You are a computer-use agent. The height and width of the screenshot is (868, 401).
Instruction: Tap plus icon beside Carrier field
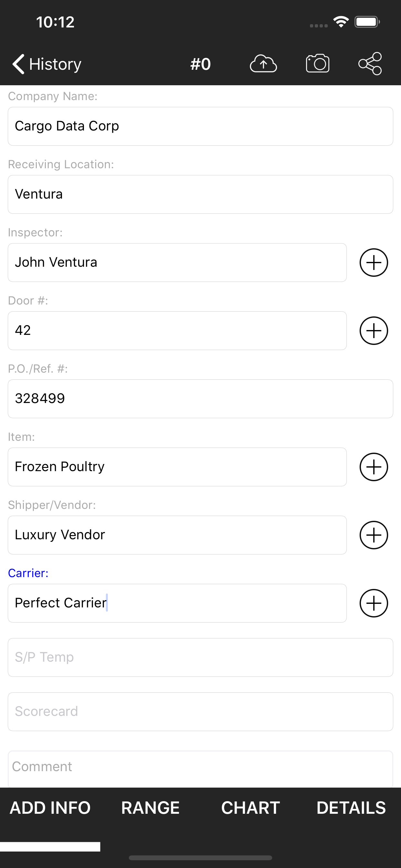[374, 603]
